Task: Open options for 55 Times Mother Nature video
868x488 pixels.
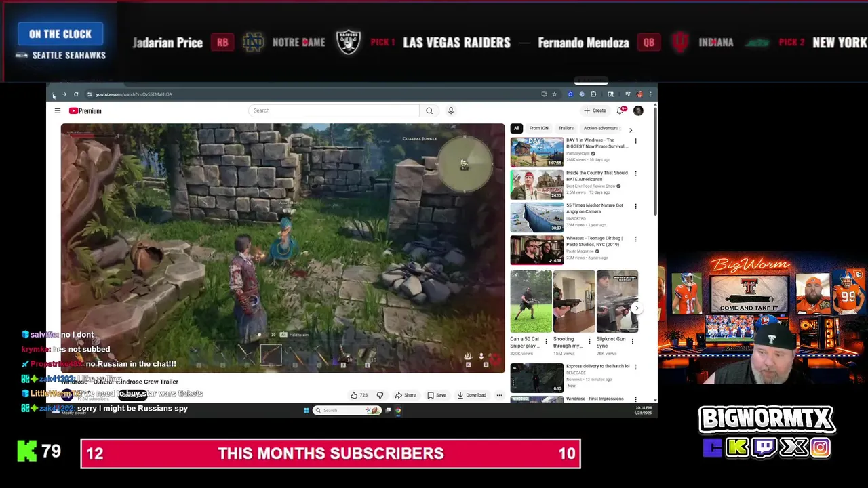Action: tap(635, 206)
